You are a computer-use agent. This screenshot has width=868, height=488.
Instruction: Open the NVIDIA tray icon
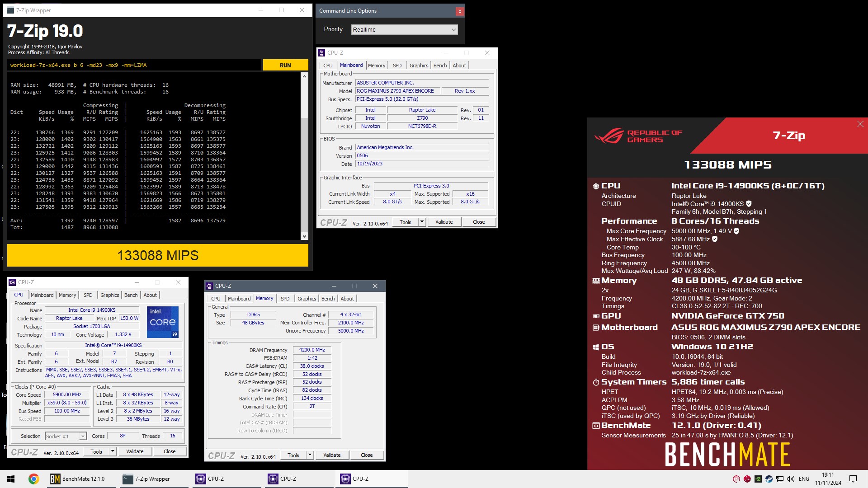pos(758,479)
